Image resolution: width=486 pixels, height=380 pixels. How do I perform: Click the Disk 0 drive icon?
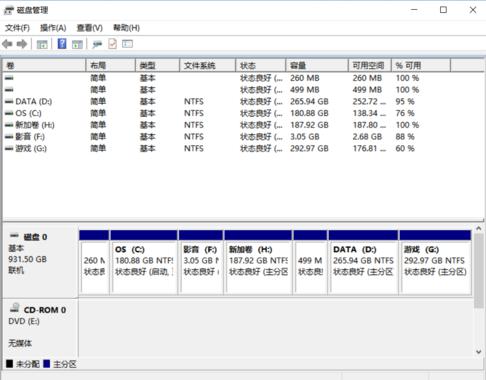(14, 236)
